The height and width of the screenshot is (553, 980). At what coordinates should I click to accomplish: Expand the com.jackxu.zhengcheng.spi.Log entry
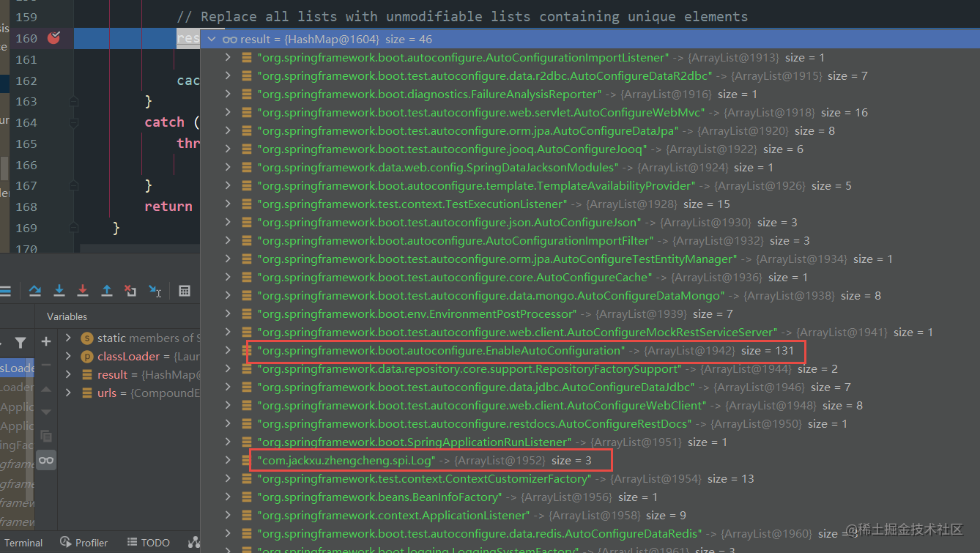228,460
